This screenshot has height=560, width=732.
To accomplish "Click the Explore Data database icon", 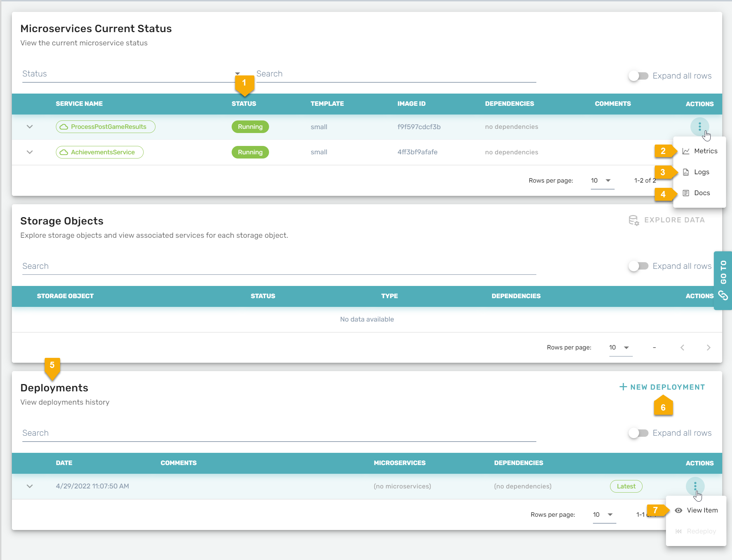I will 633,220.
